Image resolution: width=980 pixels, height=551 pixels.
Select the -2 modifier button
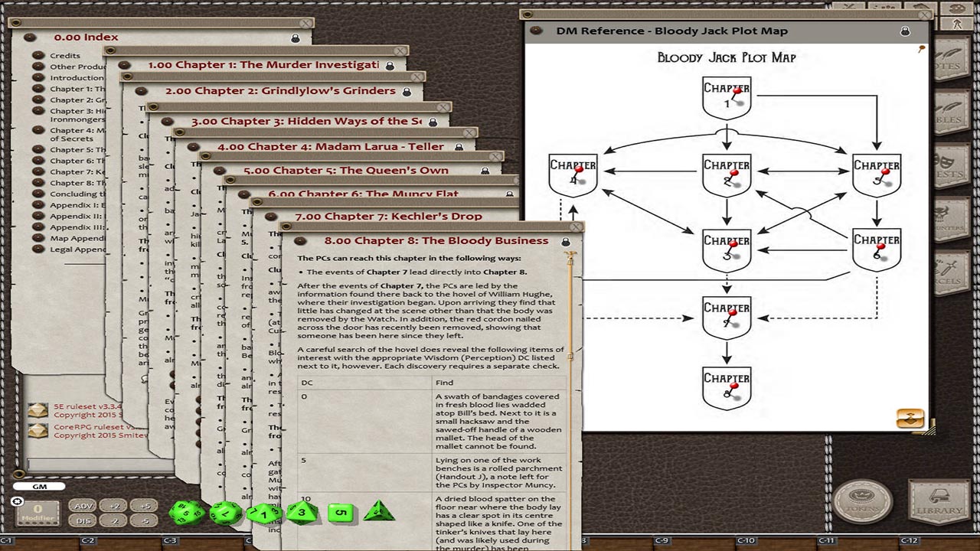coord(113,521)
